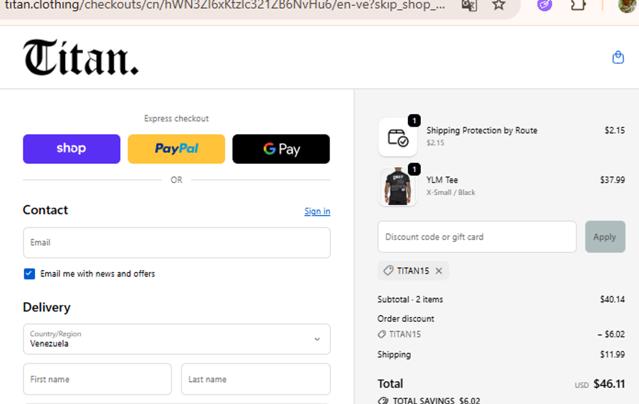The width and height of the screenshot is (639, 404).
Task: Expand the Country/Region dropdown
Action: coord(176,339)
